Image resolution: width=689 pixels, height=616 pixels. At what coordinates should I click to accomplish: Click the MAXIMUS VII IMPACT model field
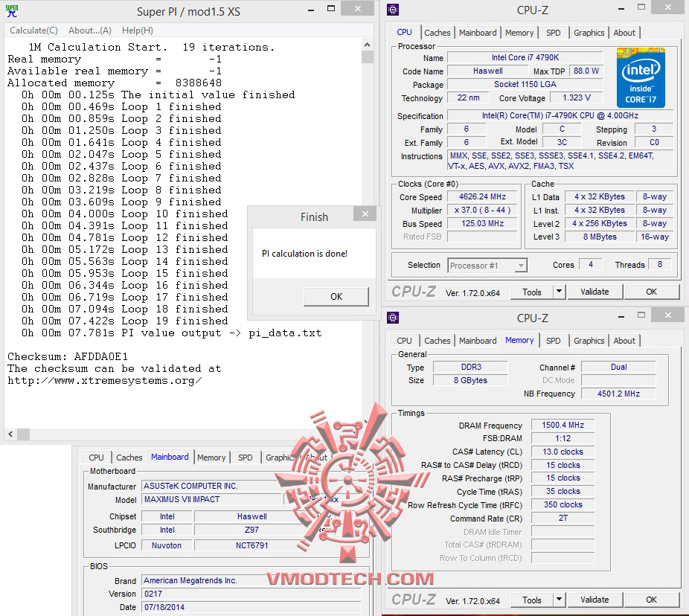click(211, 499)
